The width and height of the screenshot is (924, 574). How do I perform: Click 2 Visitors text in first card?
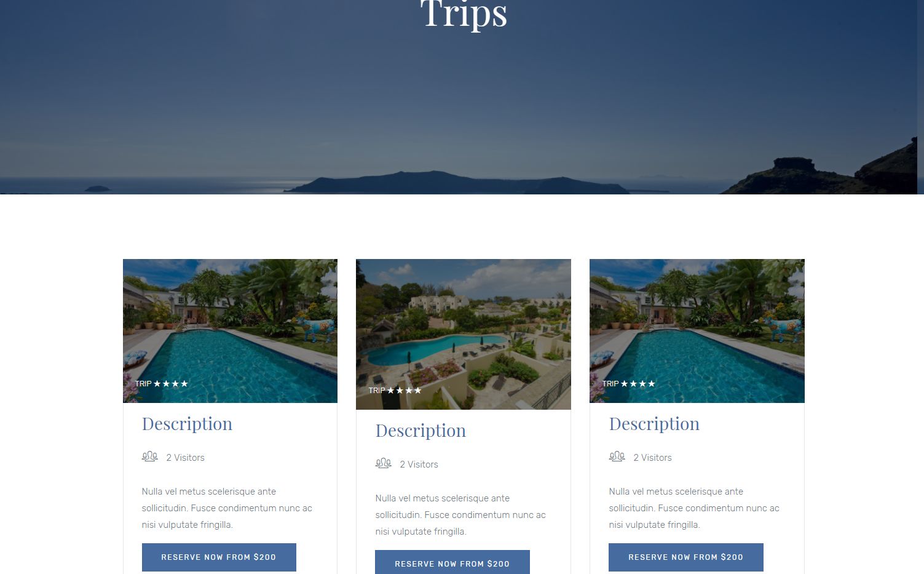(x=185, y=458)
